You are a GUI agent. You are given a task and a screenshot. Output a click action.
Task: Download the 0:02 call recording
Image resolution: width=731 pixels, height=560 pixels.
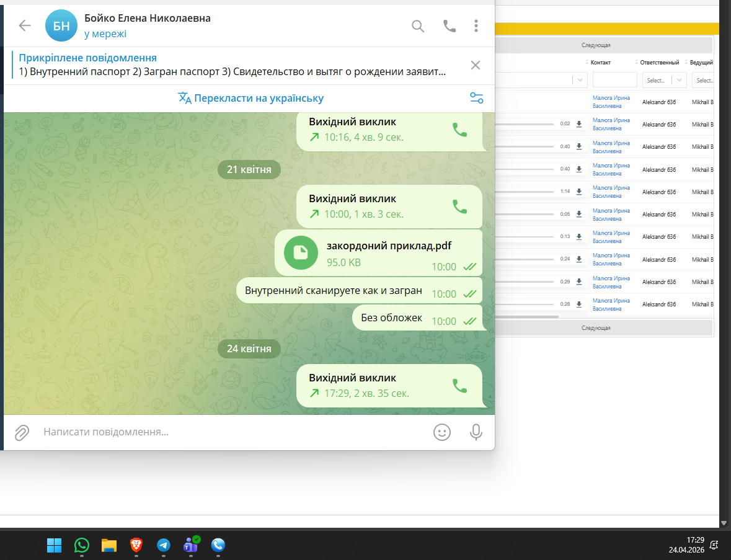click(x=579, y=124)
